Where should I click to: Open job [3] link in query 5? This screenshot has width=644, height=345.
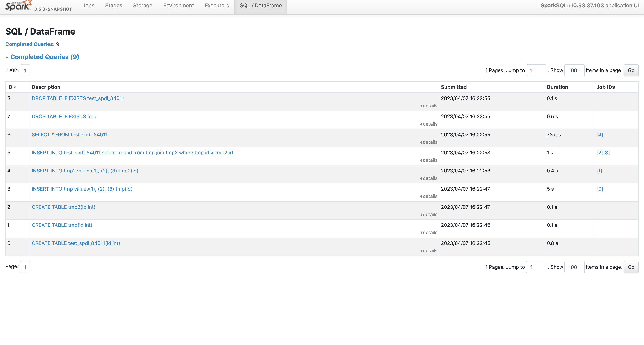(606, 153)
